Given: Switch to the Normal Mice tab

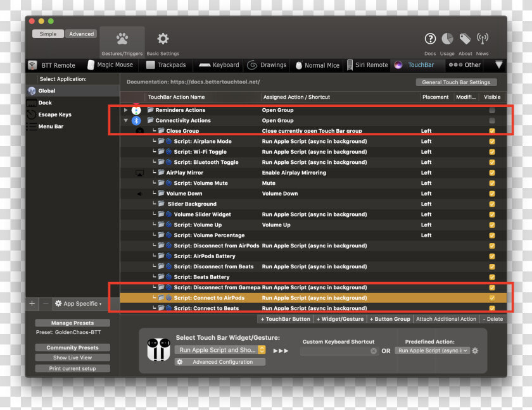Looking at the screenshot, I should click(317, 65).
